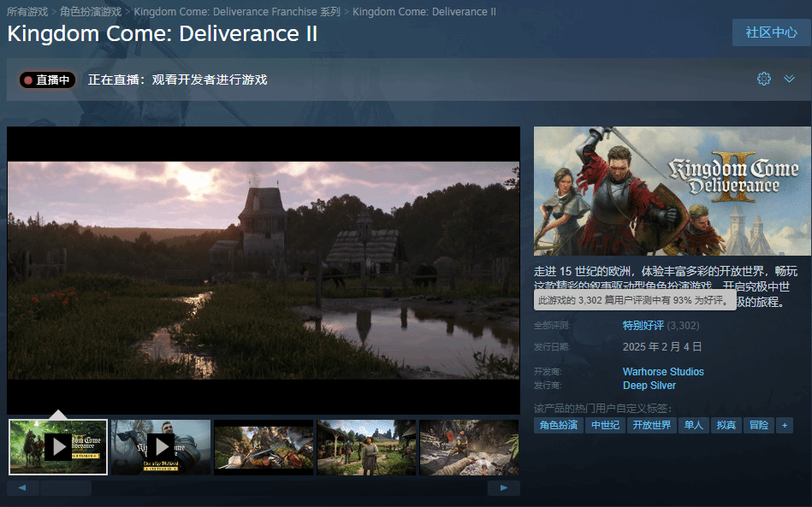The width and height of the screenshot is (812, 507).
Task: Open publisher Deep Silver link
Action: click(649, 386)
